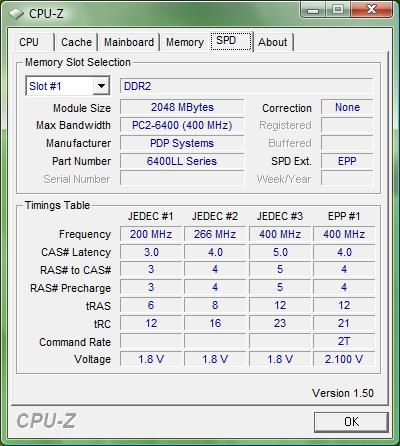This screenshot has height=446, width=400.
Task: Click the SPD Ext. value EPP
Action: [x=347, y=161]
